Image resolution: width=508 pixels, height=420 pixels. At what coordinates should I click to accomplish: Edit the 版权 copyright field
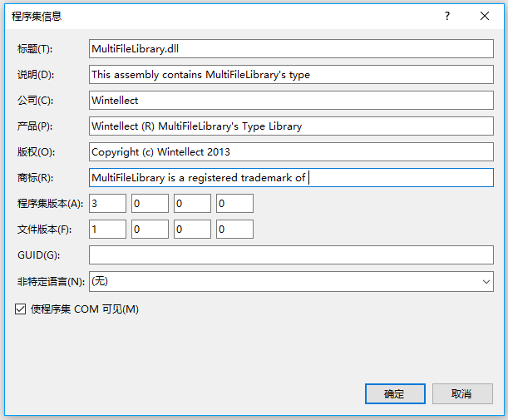(x=291, y=152)
